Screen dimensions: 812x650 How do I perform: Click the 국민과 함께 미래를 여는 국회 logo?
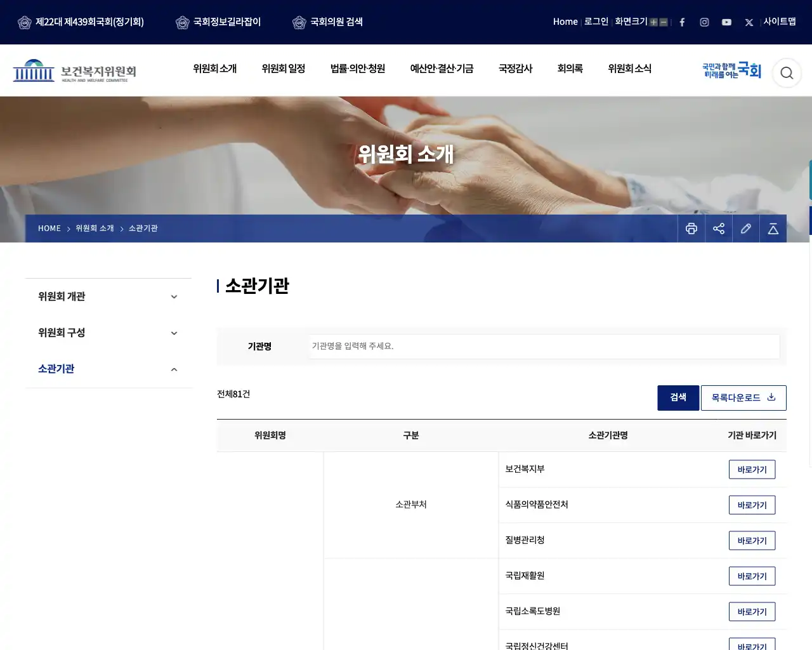click(x=731, y=70)
